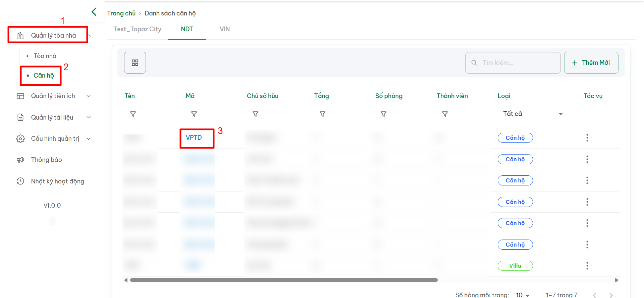Click the Nhật ký hoạt động history icon

coord(20,181)
